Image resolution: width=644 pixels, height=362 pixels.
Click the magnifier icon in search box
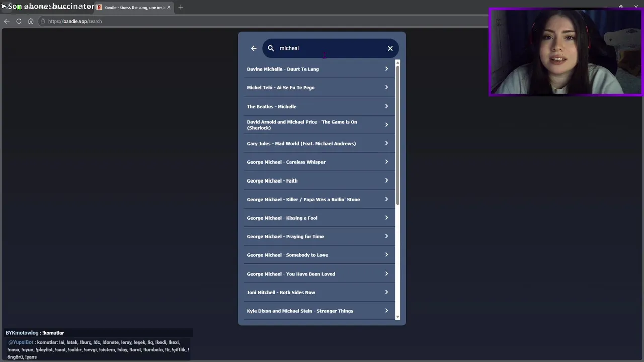(x=271, y=48)
